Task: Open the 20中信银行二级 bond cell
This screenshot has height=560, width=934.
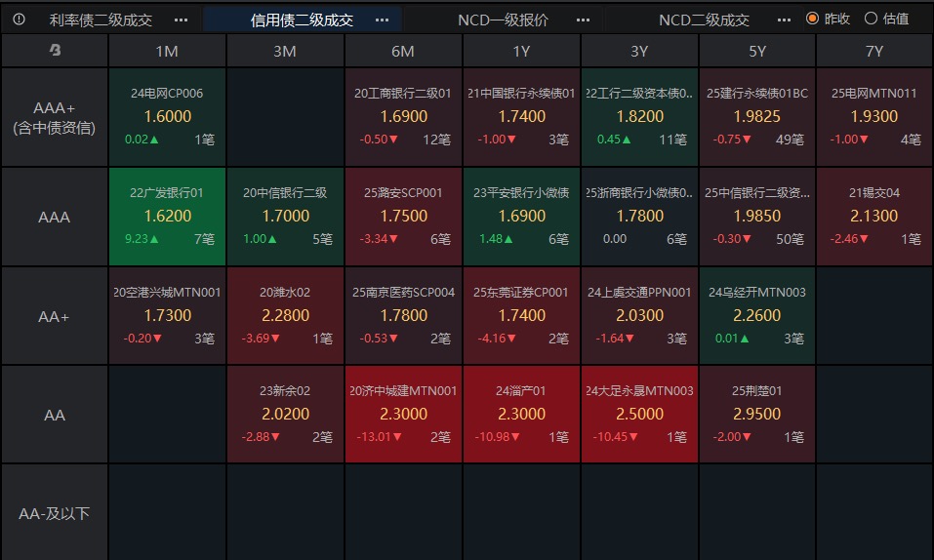Action: coord(285,217)
